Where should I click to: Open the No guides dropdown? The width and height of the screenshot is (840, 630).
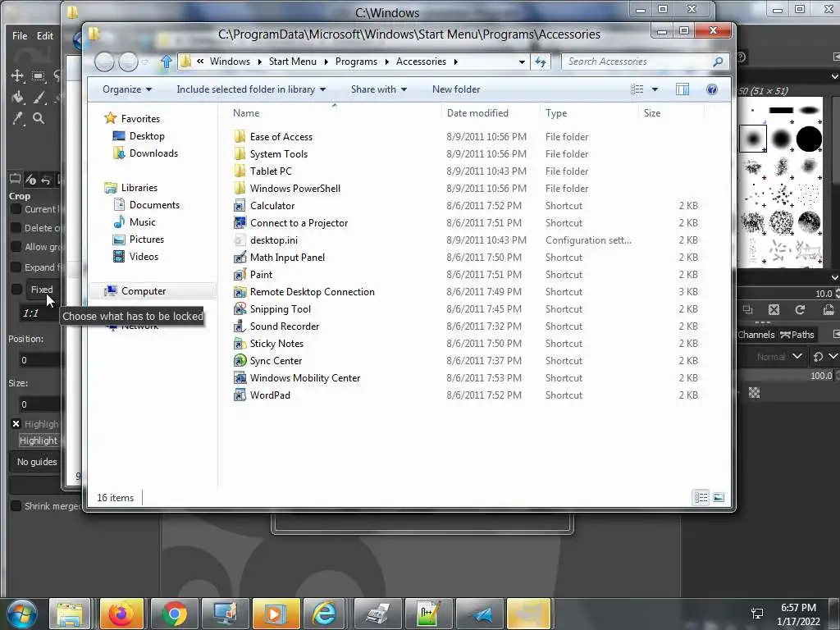(x=36, y=462)
